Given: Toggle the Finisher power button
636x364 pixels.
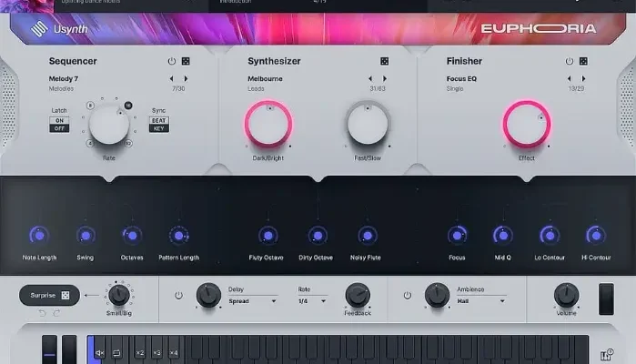Looking at the screenshot, I should [x=570, y=61].
